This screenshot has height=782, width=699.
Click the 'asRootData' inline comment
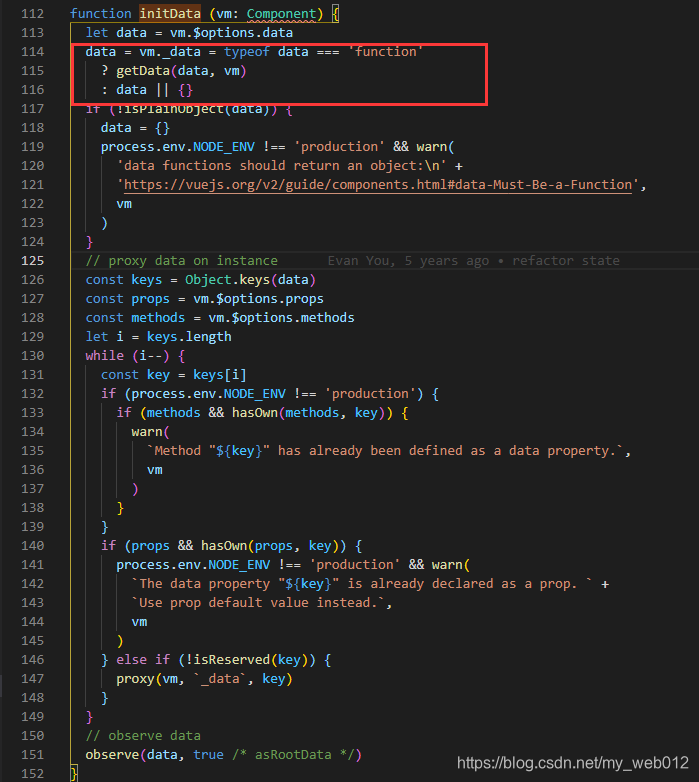click(293, 755)
